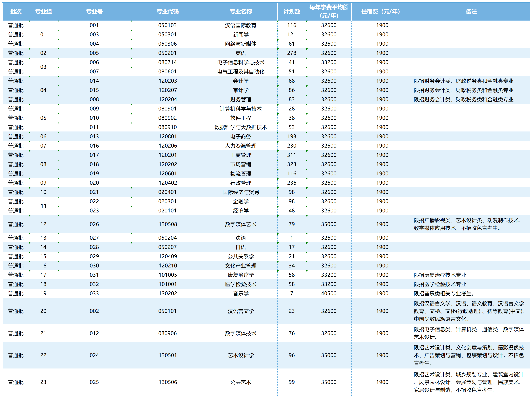Select the 电子信息科学与技术 cell

point(241,62)
